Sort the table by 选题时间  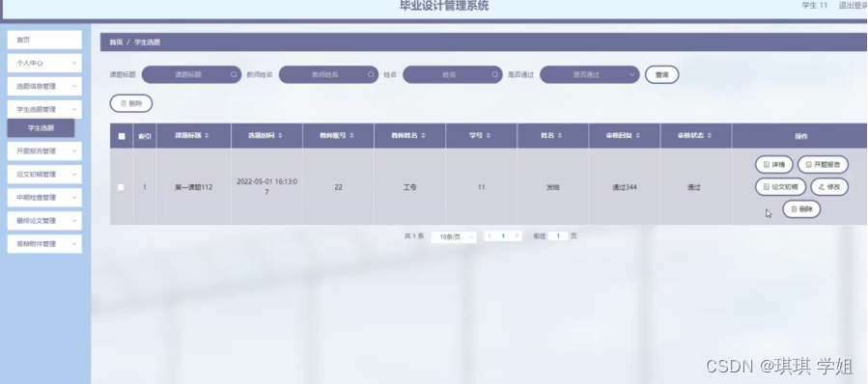(280, 136)
